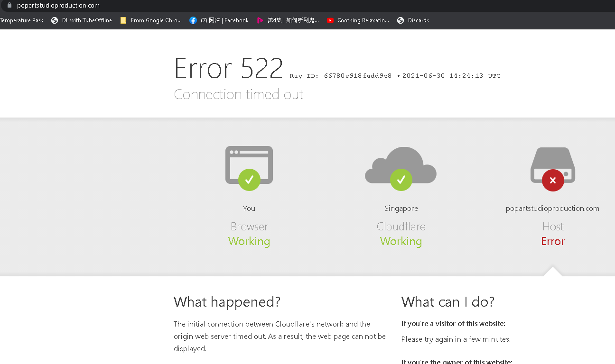Click the YouTube icon for Soothing Relaxation bookmark
The image size is (615, 364).
[330, 20]
